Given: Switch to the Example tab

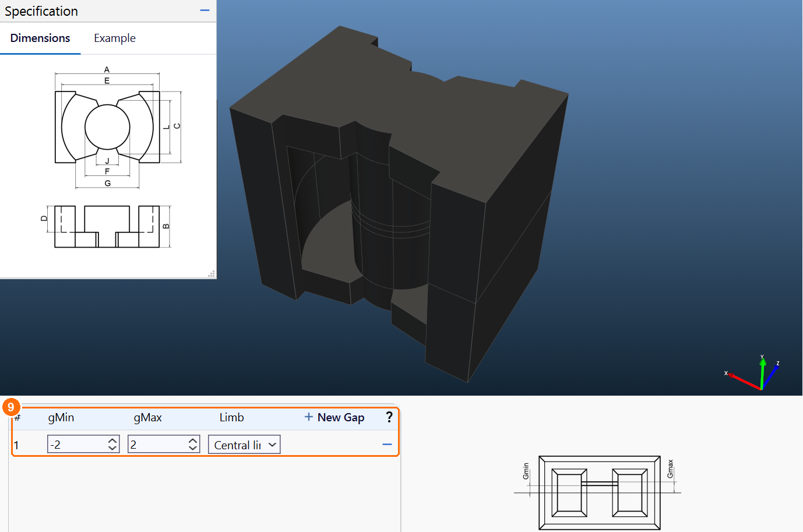Looking at the screenshot, I should coord(115,38).
